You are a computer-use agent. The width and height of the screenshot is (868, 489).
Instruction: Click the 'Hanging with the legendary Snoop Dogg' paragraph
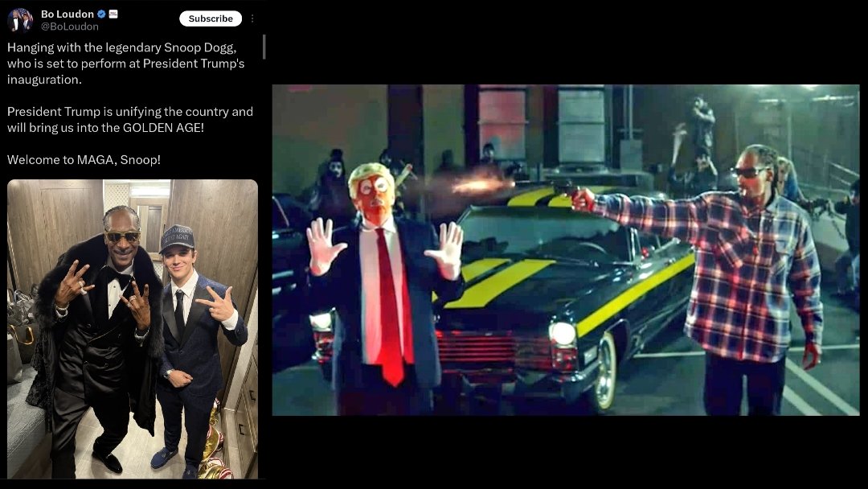[125, 63]
